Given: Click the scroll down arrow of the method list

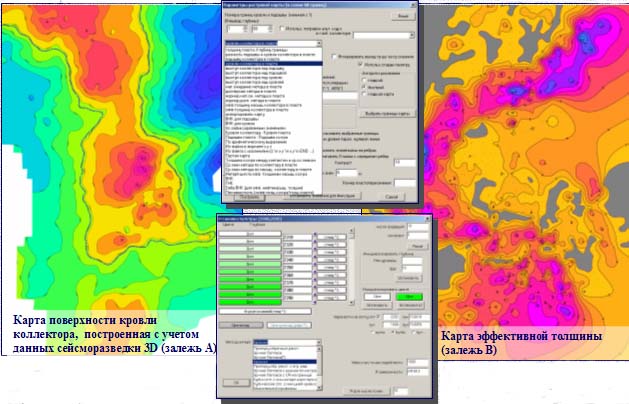Looking at the screenshot, I should (x=320, y=388).
